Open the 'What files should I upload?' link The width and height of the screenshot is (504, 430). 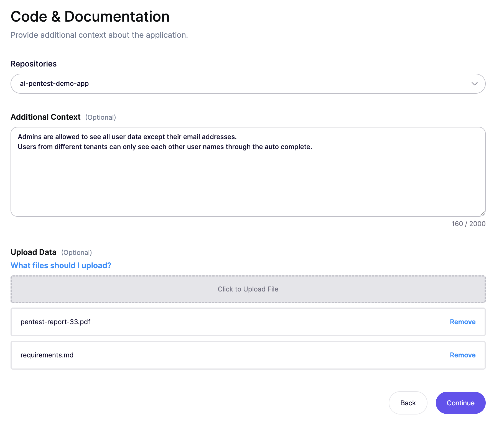pos(61,265)
